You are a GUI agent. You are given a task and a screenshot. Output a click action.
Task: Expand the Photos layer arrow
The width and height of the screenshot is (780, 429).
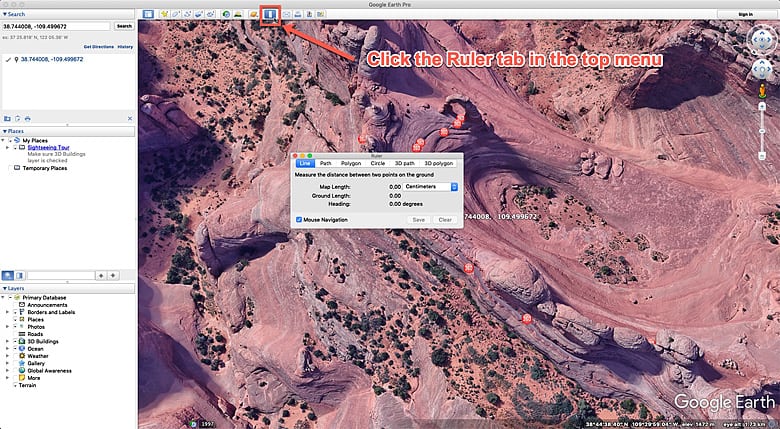click(x=7, y=327)
